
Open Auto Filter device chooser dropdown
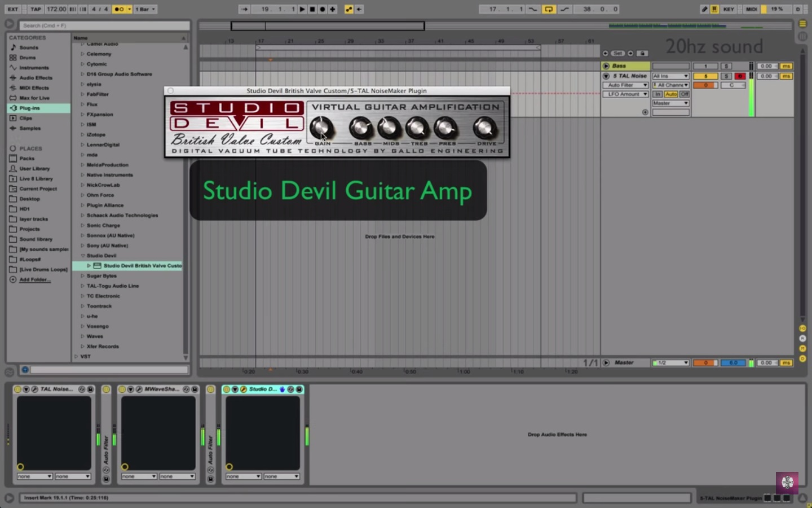point(625,85)
